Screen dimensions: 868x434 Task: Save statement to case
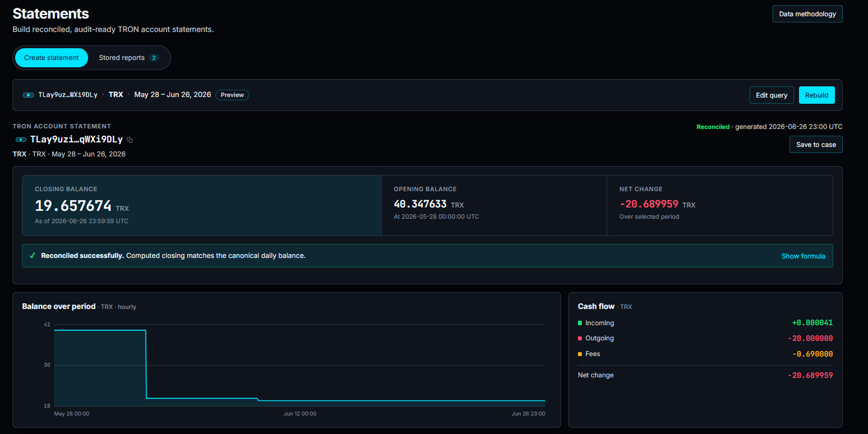click(x=816, y=144)
